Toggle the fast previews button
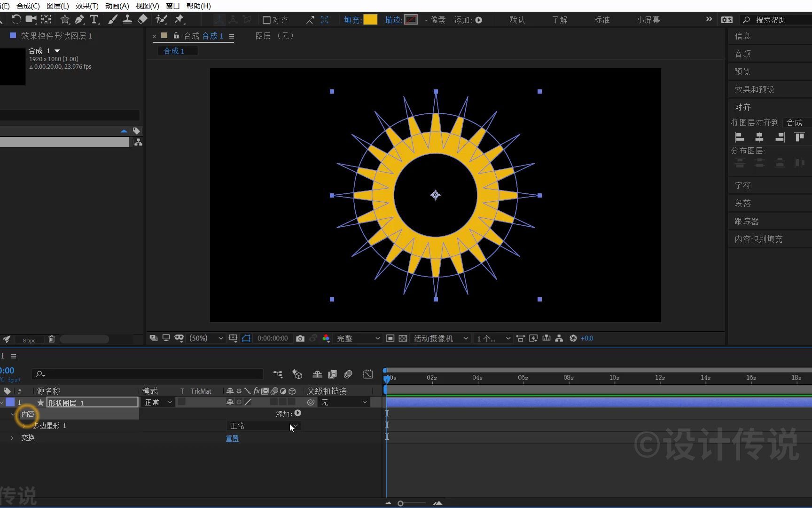Viewport: 812px width, 508px height. click(533, 338)
